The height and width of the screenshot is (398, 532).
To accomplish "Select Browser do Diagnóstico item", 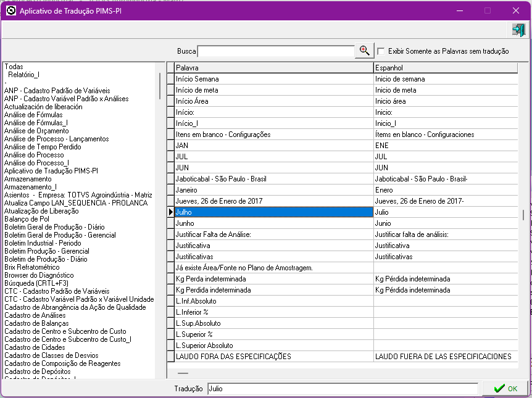I will 39,275.
